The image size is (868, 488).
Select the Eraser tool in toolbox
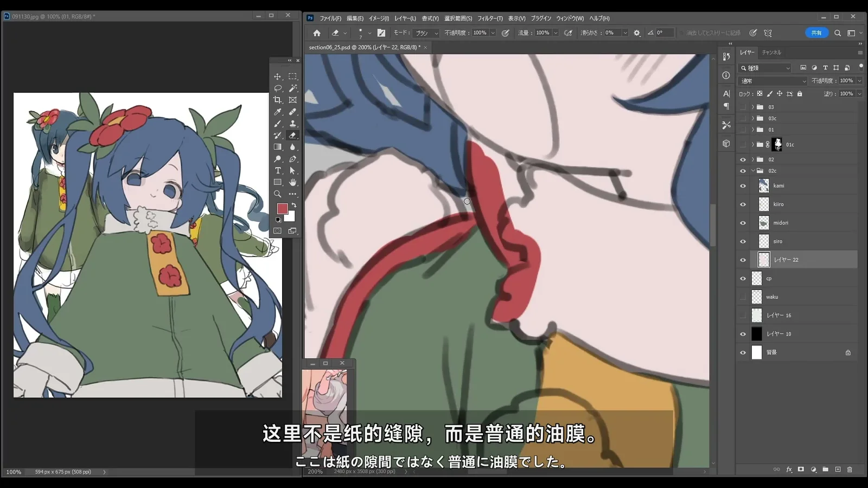(x=293, y=136)
